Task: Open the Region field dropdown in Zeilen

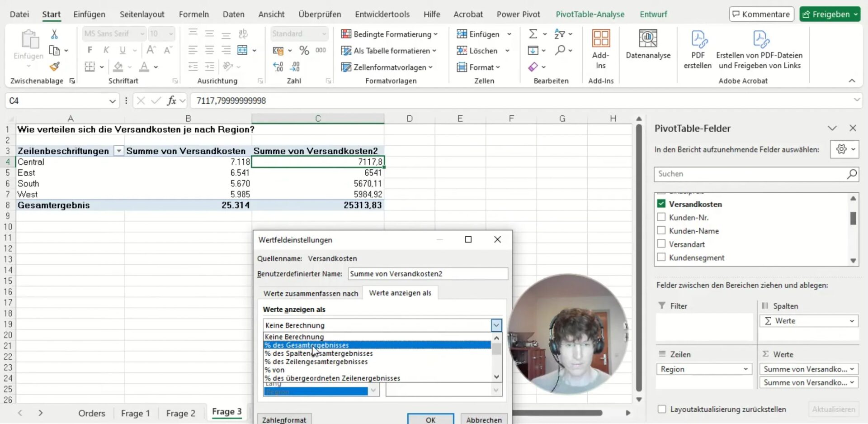Action: [x=745, y=369]
